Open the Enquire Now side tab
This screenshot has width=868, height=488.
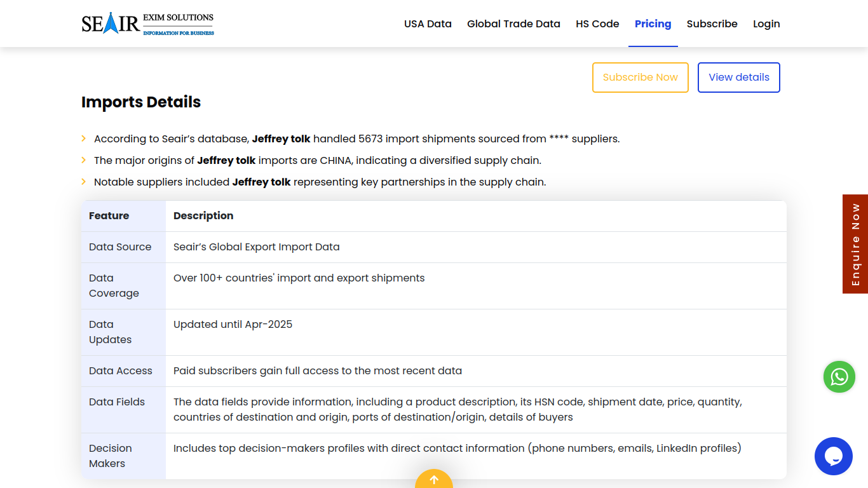pyautogui.click(x=855, y=244)
